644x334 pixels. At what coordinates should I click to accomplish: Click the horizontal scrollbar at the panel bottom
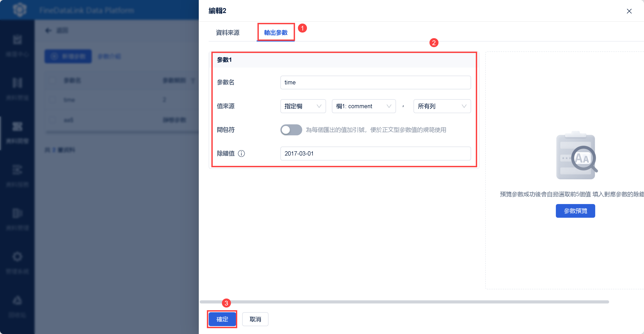pos(404,302)
